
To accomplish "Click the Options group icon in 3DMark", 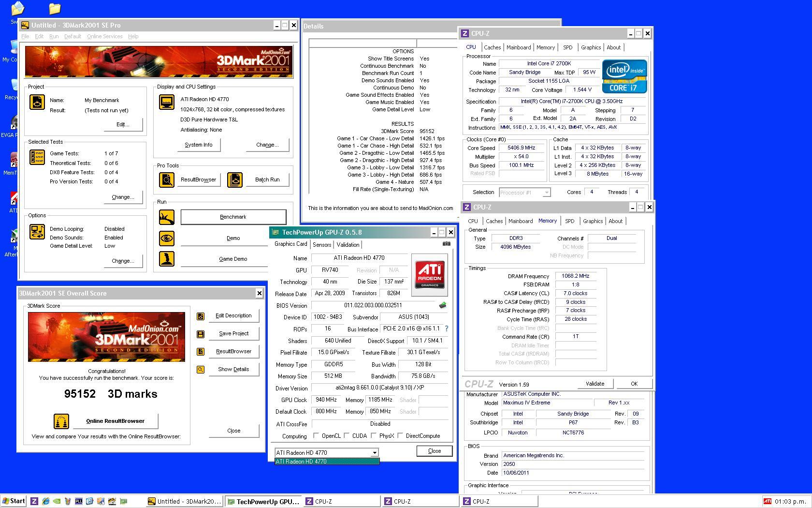I will [37, 232].
